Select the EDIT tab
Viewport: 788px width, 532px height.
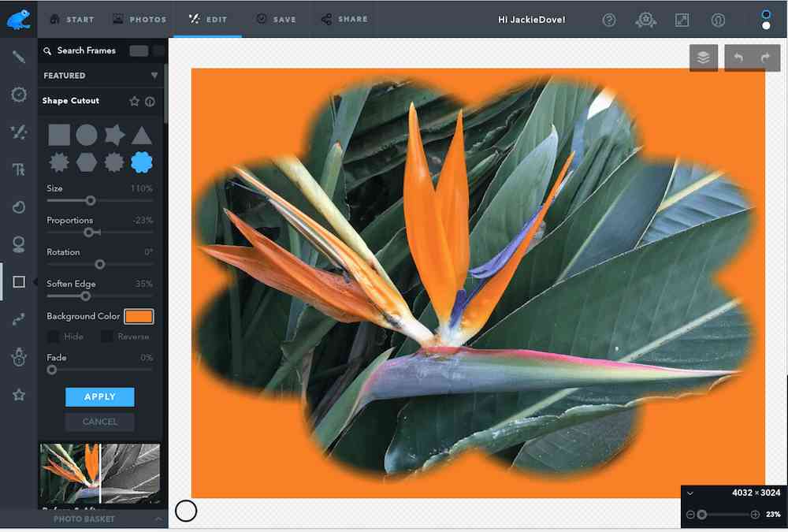click(x=207, y=20)
